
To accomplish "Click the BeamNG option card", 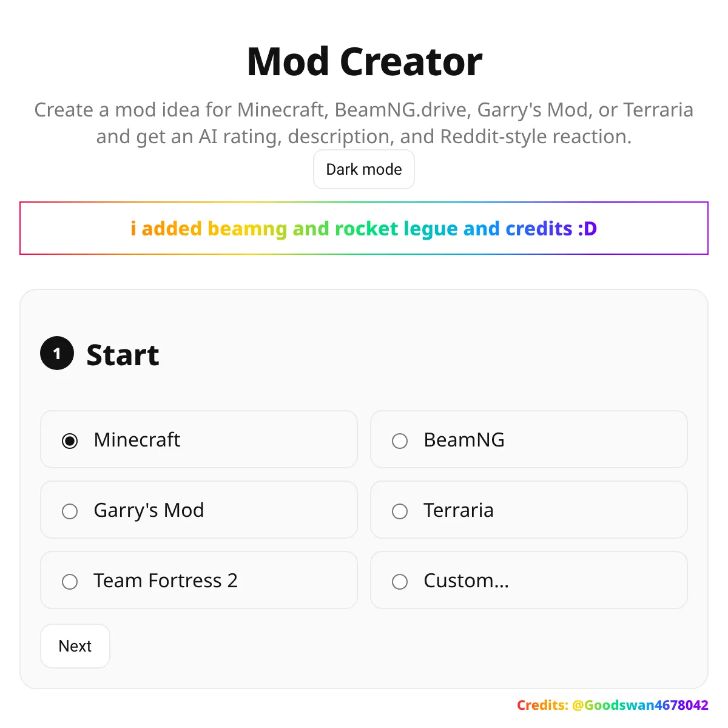I will 529,439.
